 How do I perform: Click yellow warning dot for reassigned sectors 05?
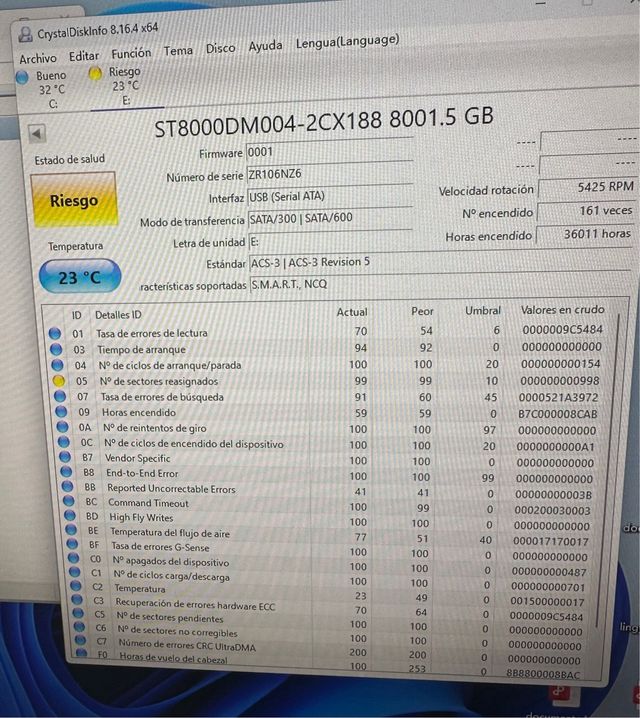coord(59,381)
